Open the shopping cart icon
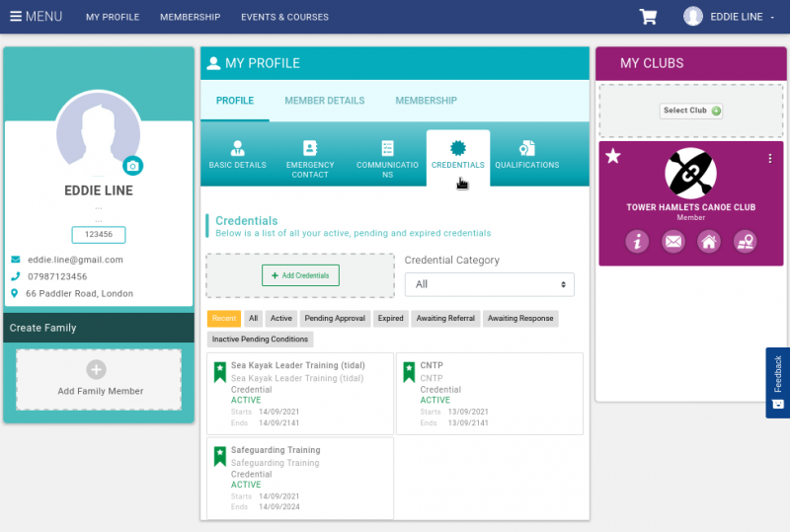790x532 pixels. (648, 17)
